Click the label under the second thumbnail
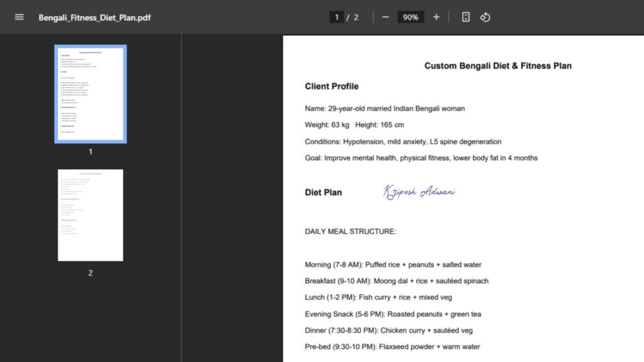 click(90, 273)
